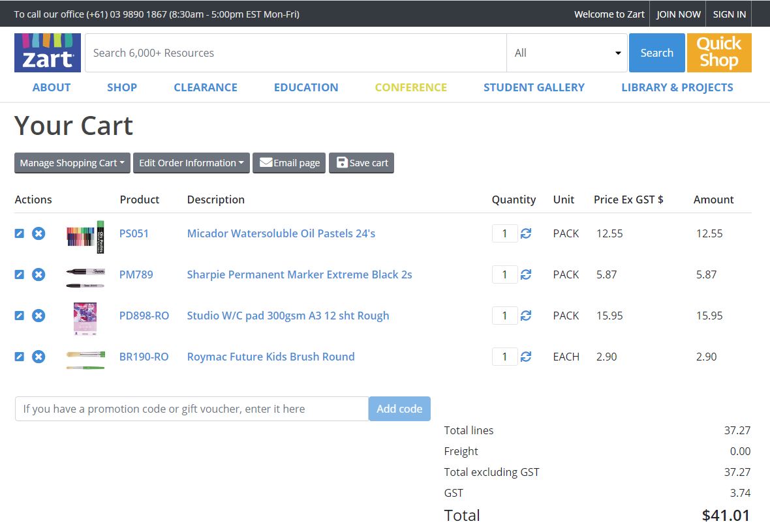Expand the Manage Shopping Cart dropdown
Screen dimensions: 770x532
pos(72,163)
